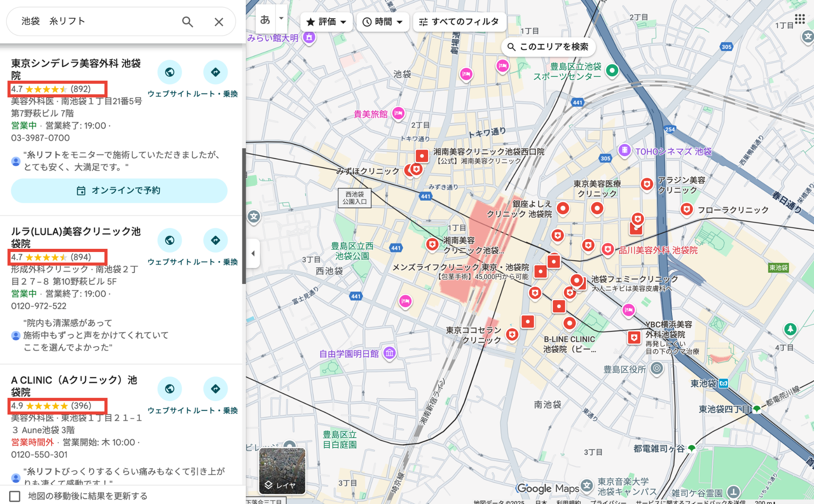Click the search magnifying glass icon
The height and width of the screenshot is (504, 814).
click(x=188, y=22)
